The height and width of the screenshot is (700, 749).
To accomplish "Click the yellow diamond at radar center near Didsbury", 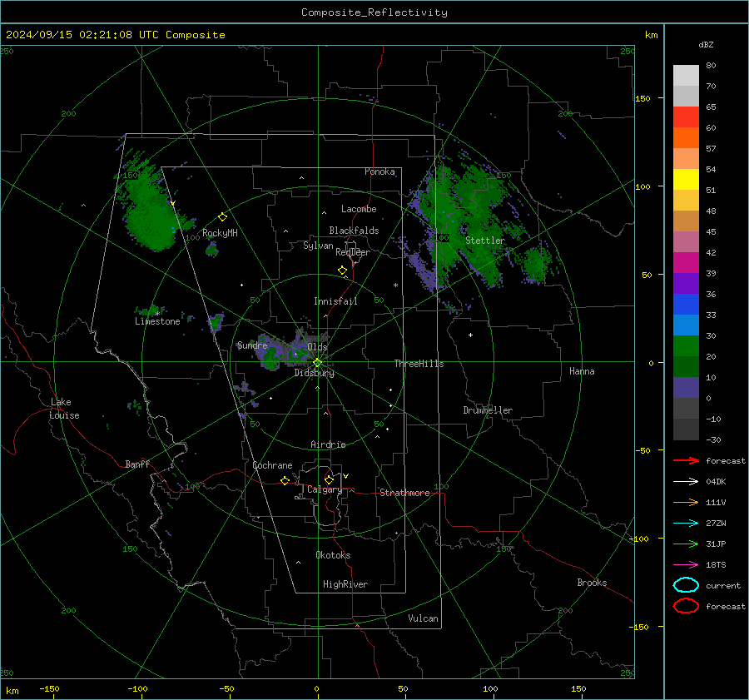I will click(x=317, y=363).
